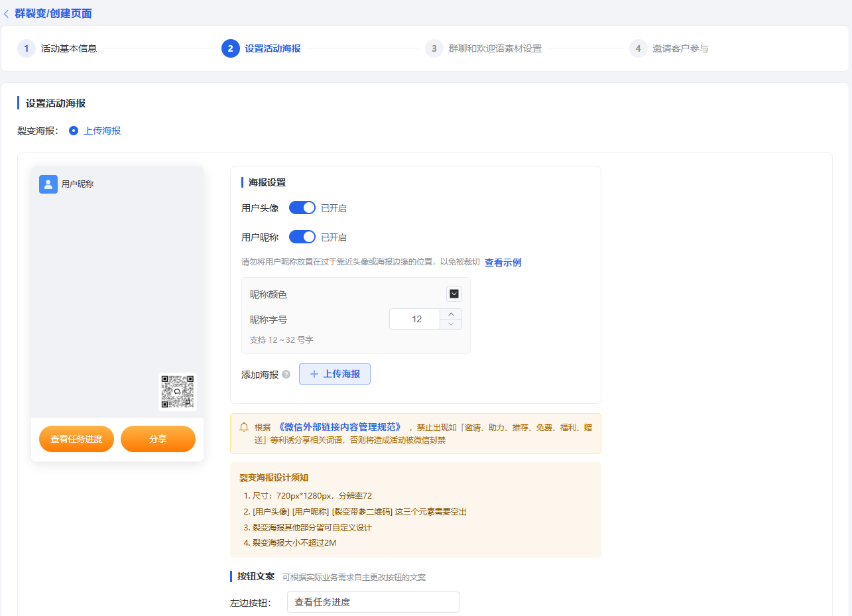Click the back arrow beside 群裂变/创建页面
The height and width of the screenshot is (616, 852).
[7, 13]
